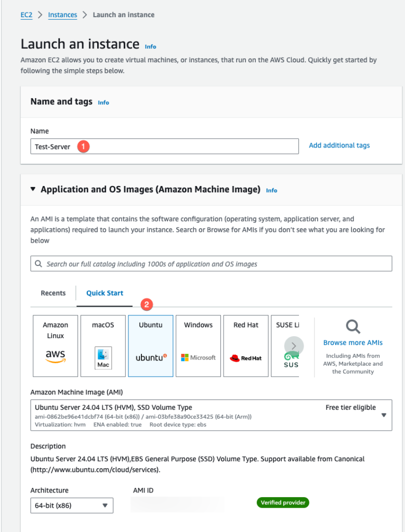Image resolution: width=405 pixels, height=532 pixels.
Task: Open Info link next to Launch an instance
Action: [x=150, y=47]
